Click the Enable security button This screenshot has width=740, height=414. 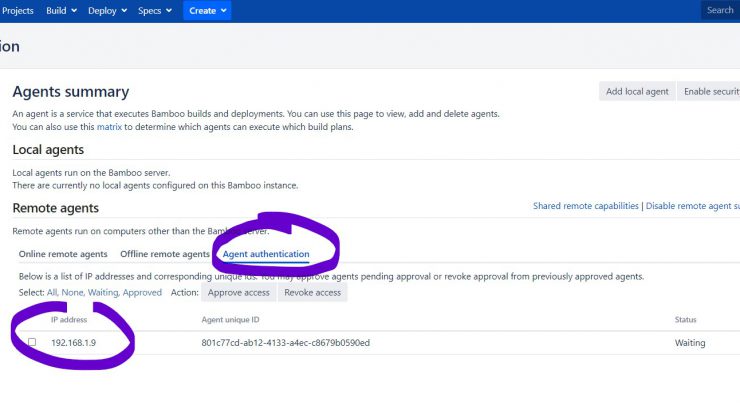tap(708, 91)
